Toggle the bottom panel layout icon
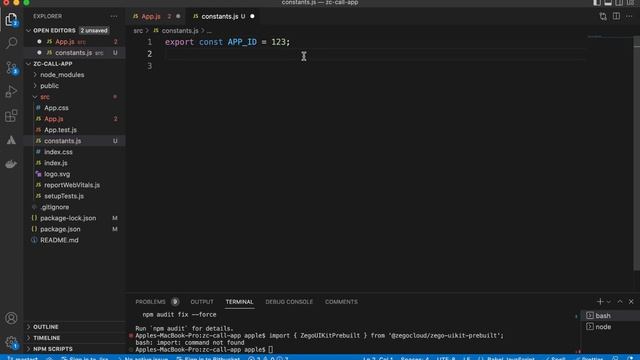Image resolution: width=640 pixels, height=360 pixels. click(608, 3)
